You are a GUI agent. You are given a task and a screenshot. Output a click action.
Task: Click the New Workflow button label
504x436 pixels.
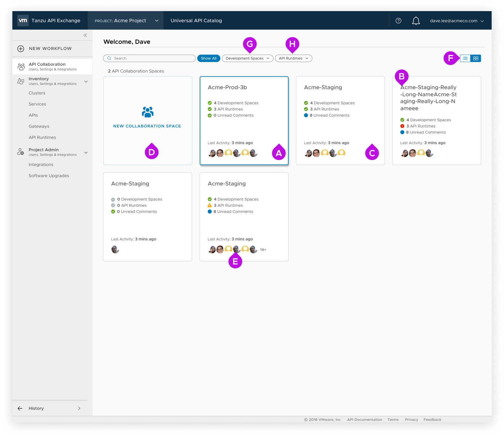50,48
